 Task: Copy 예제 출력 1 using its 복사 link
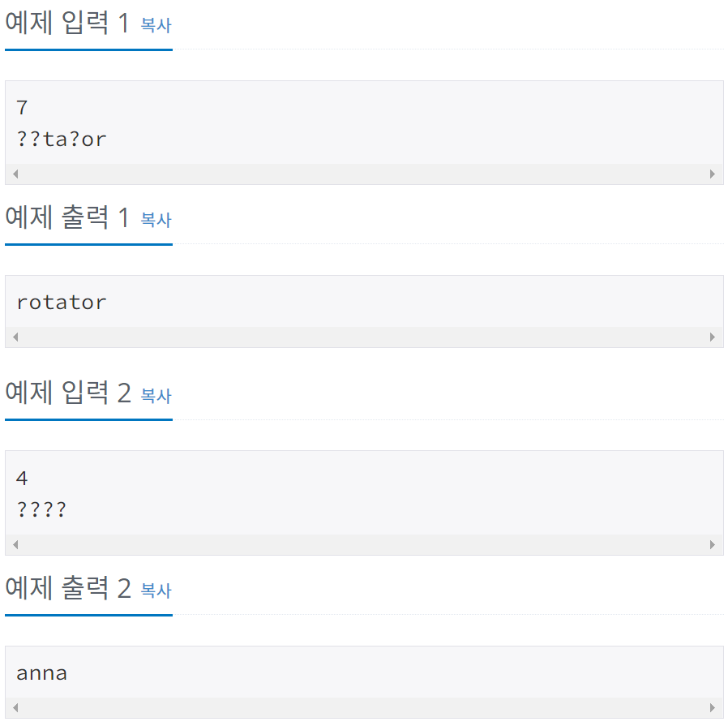point(156,221)
